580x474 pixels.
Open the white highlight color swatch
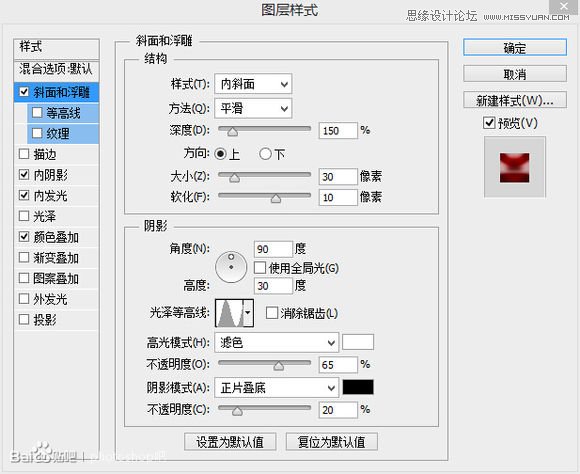pos(358,342)
